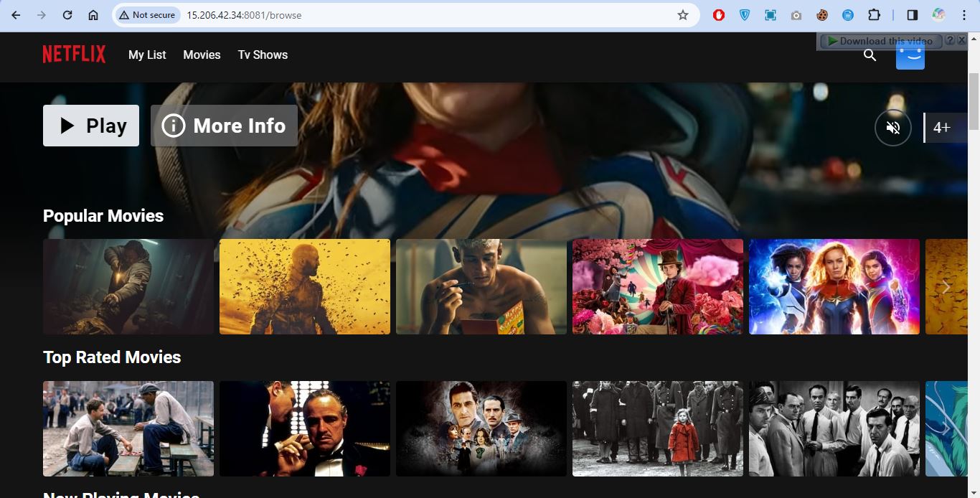The height and width of the screenshot is (498, 980).
Task: Select the Godfather thumbnail in Top Rated
Action: pos(305,428)
